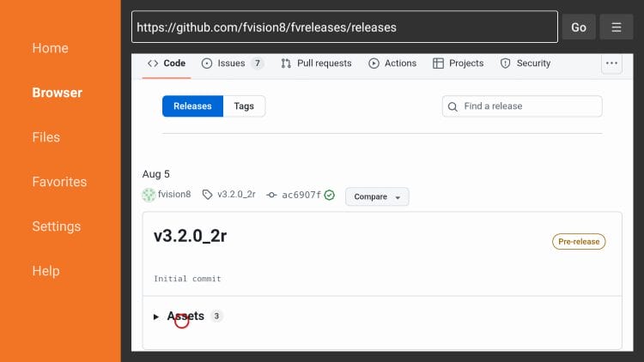The image size is (644, 362).
Task: Open the three-dot overflow menu
Action: pyautogui.click(x=611, y=63)
